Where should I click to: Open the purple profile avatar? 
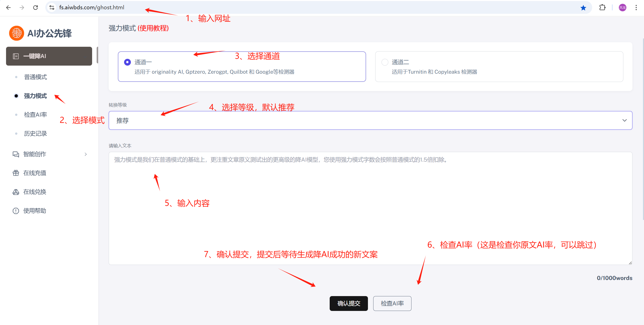[623, 8]
